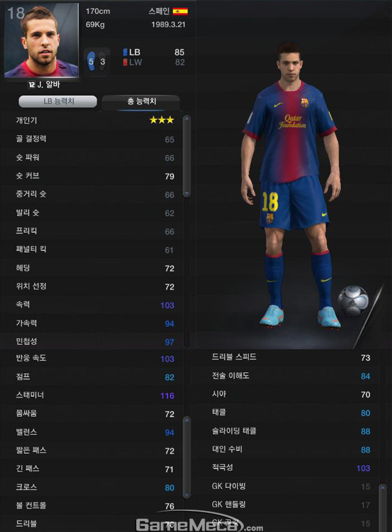Click the down arrow of the lower-left scrollbar
The image size is (392, 532).
[x=187, y=495]
